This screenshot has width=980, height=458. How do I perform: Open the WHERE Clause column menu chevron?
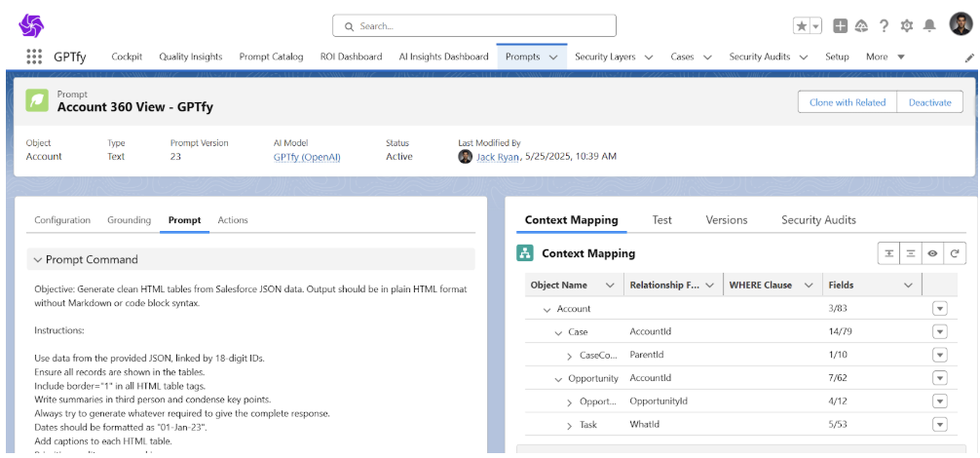click(x=809, y=285)
